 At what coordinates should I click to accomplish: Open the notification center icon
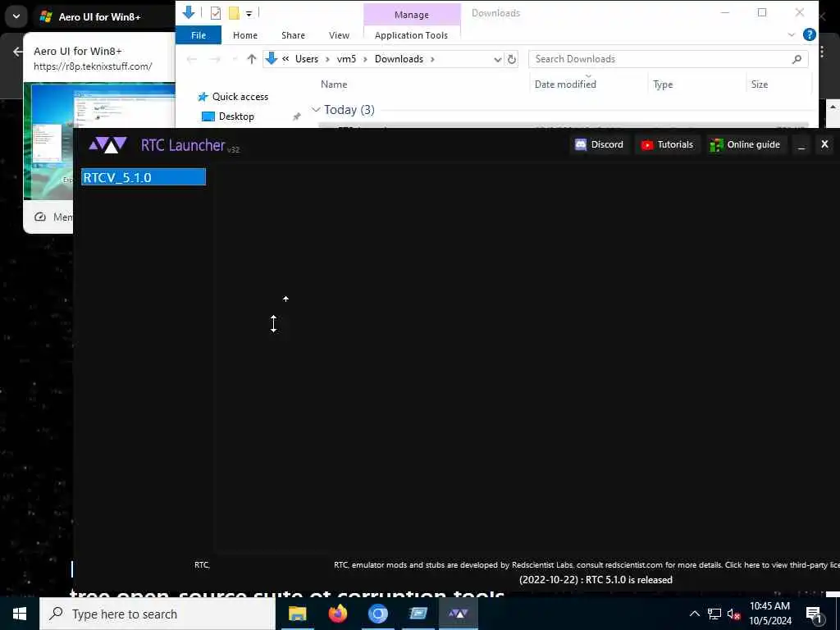(x=814, y=615)
